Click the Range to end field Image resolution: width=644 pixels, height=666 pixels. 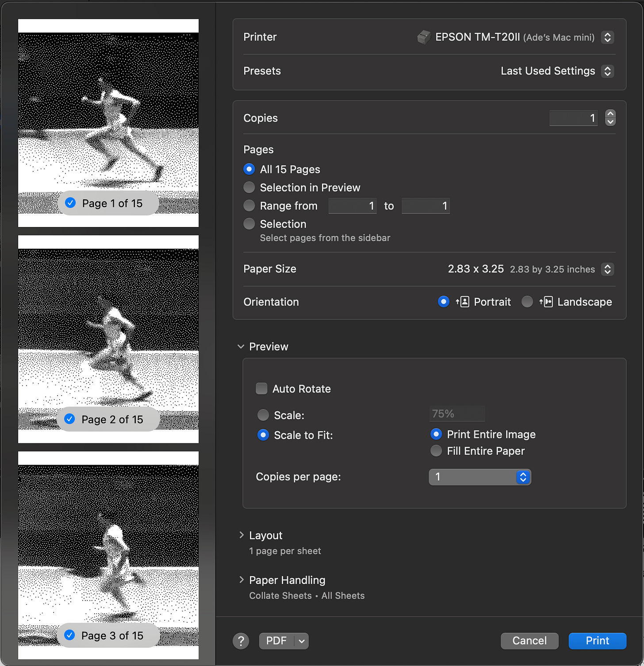(426, 206)
